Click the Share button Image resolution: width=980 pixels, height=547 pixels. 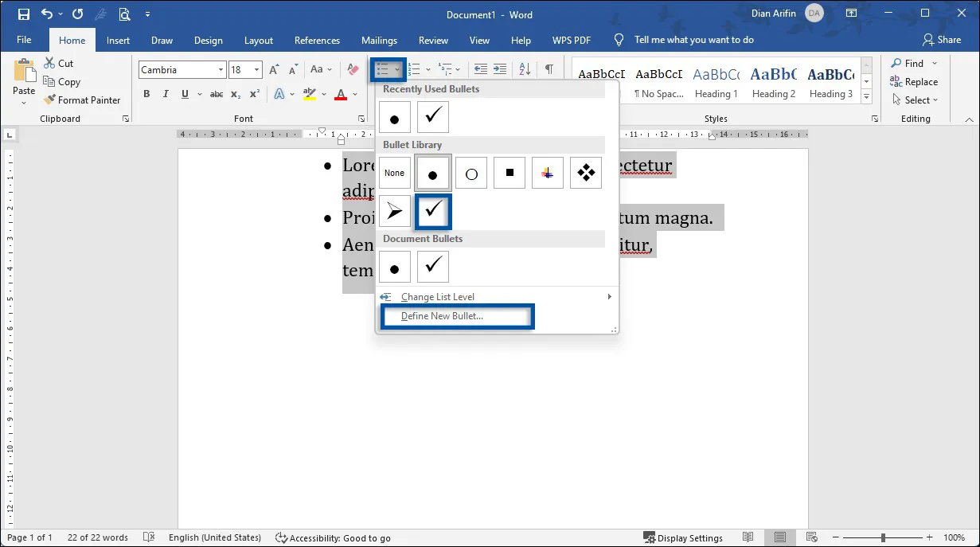tap(941, 40)
